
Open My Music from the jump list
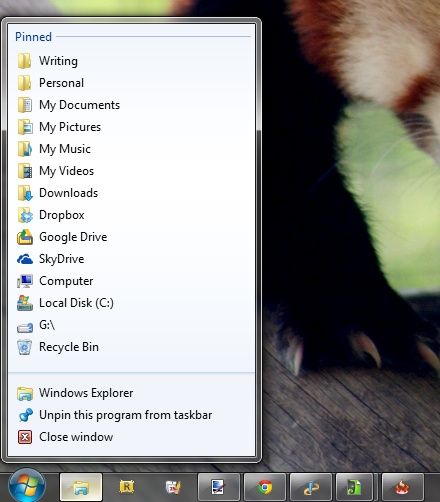point(131,149)
